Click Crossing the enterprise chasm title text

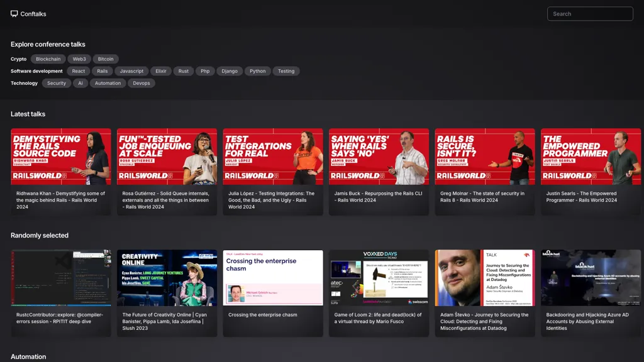tap(263, 315)
